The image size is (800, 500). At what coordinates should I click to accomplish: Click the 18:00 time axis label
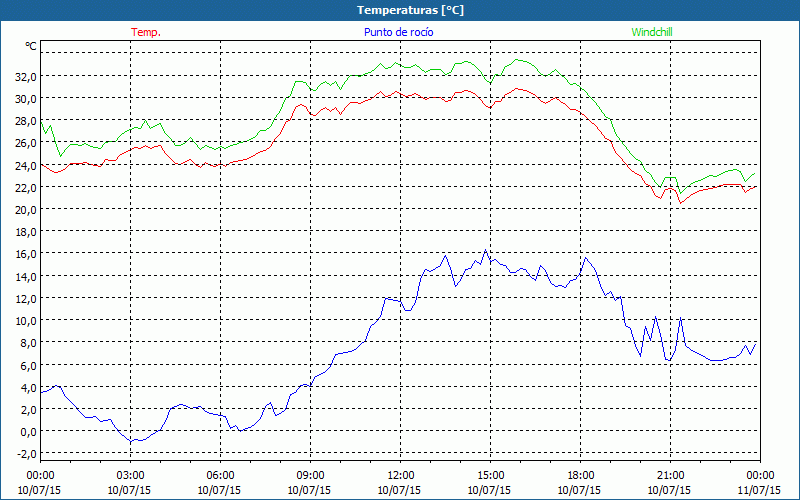pos(580,476)
